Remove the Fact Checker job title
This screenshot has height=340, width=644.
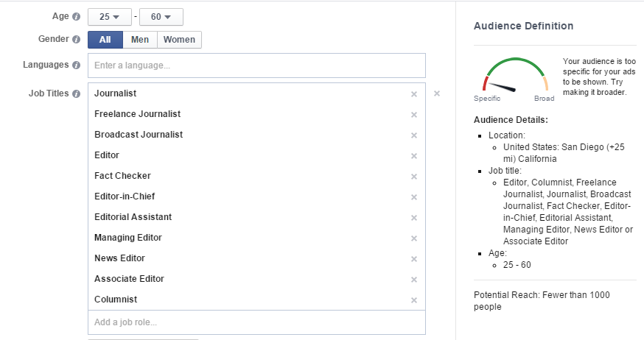[x=414, y=177]
